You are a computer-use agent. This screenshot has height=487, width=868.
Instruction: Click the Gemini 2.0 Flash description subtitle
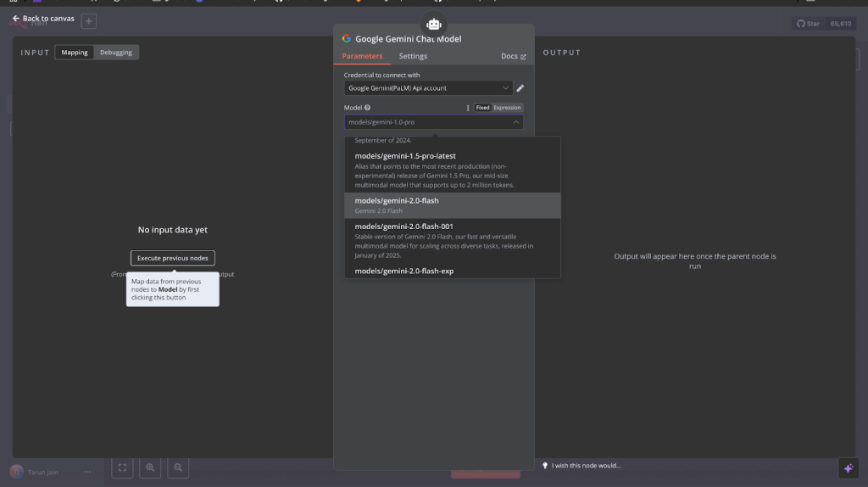click(379, 210)
